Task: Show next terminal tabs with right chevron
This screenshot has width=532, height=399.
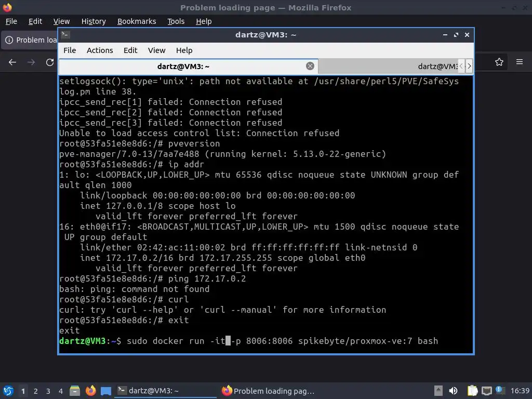Action: click(469, 66)
